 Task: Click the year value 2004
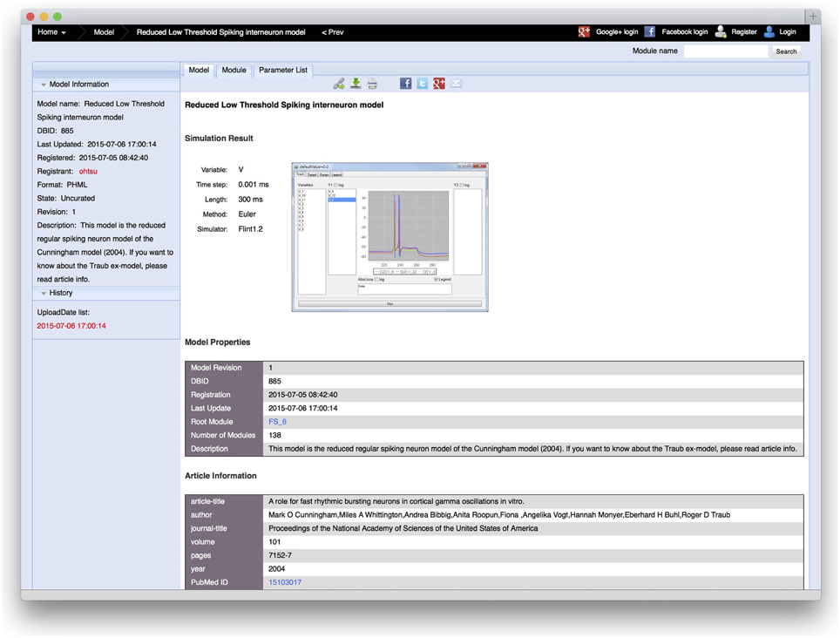click(277, 569)
